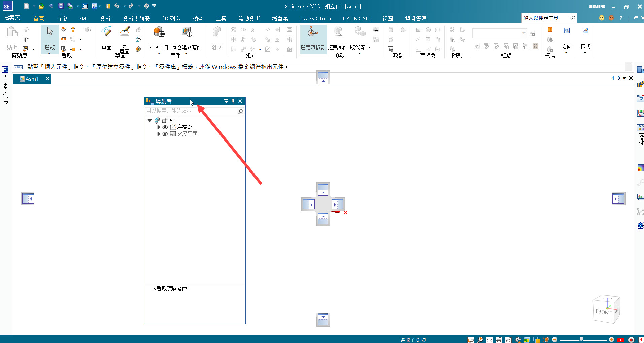Click the rotate view icon in status bar
644x343 pixels.
508,340
